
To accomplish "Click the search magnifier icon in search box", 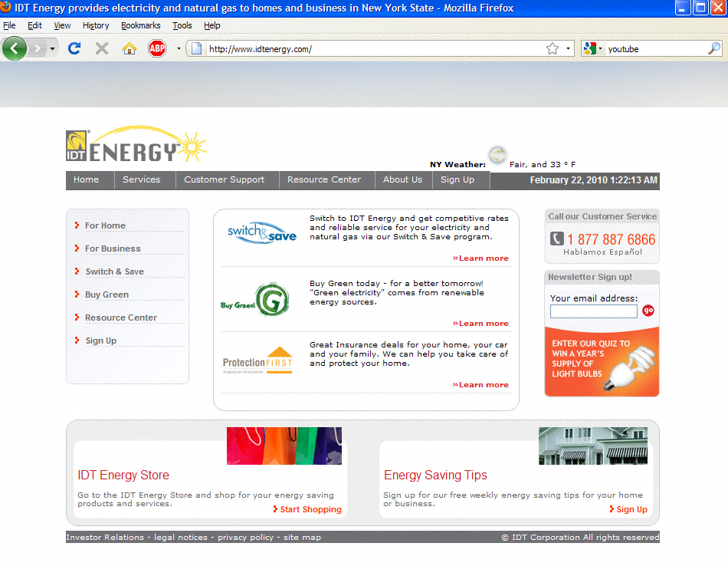I will click(713, 48).
